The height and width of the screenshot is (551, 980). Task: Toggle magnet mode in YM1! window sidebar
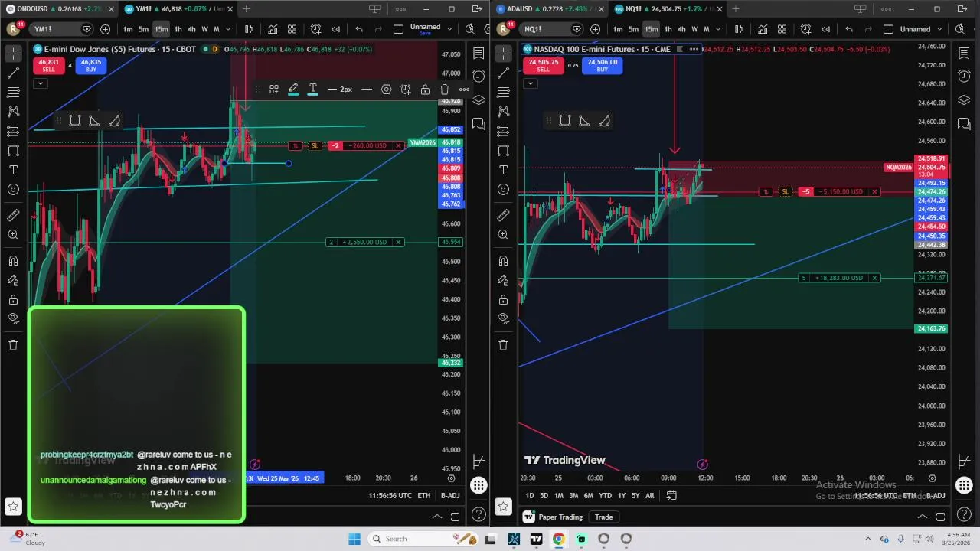coord(13,261)
